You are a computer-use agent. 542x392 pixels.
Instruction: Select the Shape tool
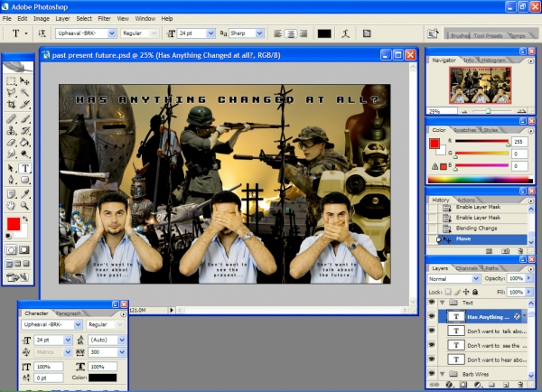pos(24,180)
